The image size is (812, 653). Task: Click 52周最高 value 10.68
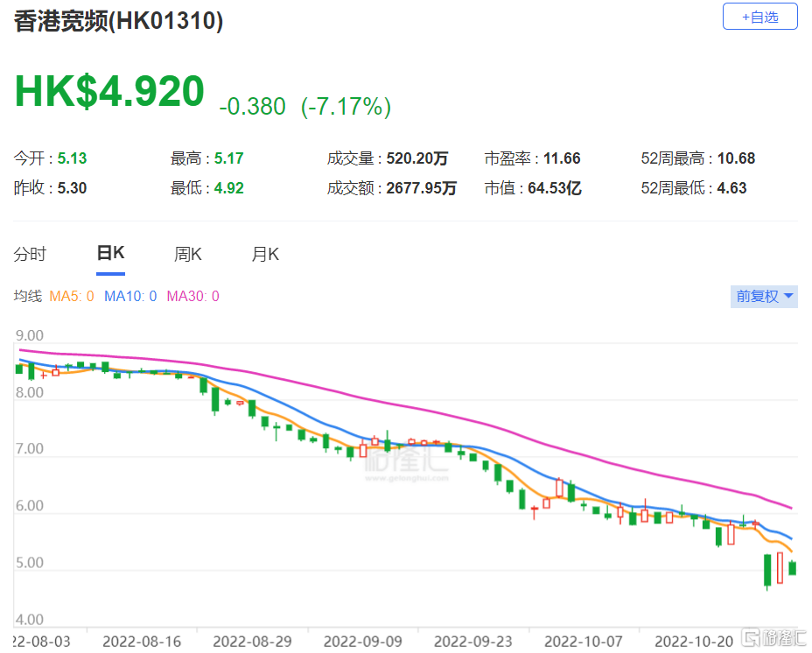(737, 158)
